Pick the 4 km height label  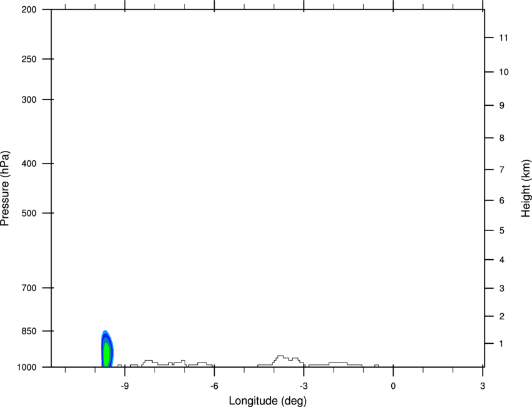click(x=502, y=260)
